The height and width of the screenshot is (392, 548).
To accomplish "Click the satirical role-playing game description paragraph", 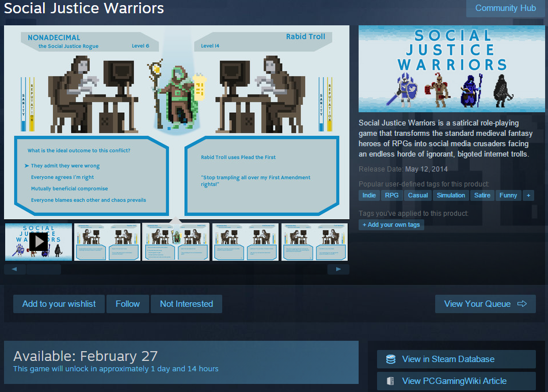I will (x=446, y=138).
